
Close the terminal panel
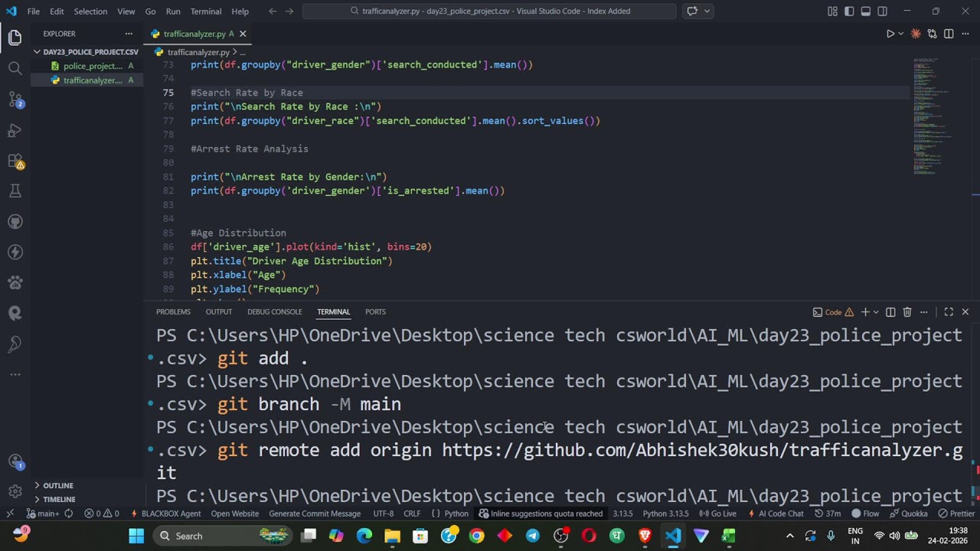coord(965,312)
